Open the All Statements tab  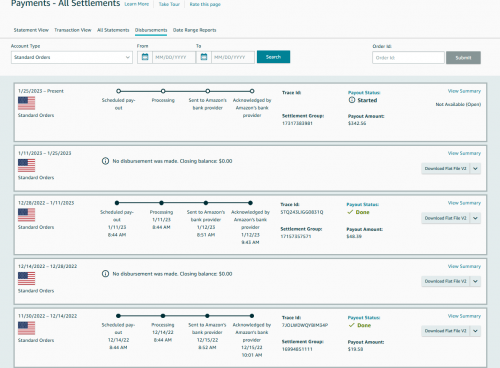(113, 30)
